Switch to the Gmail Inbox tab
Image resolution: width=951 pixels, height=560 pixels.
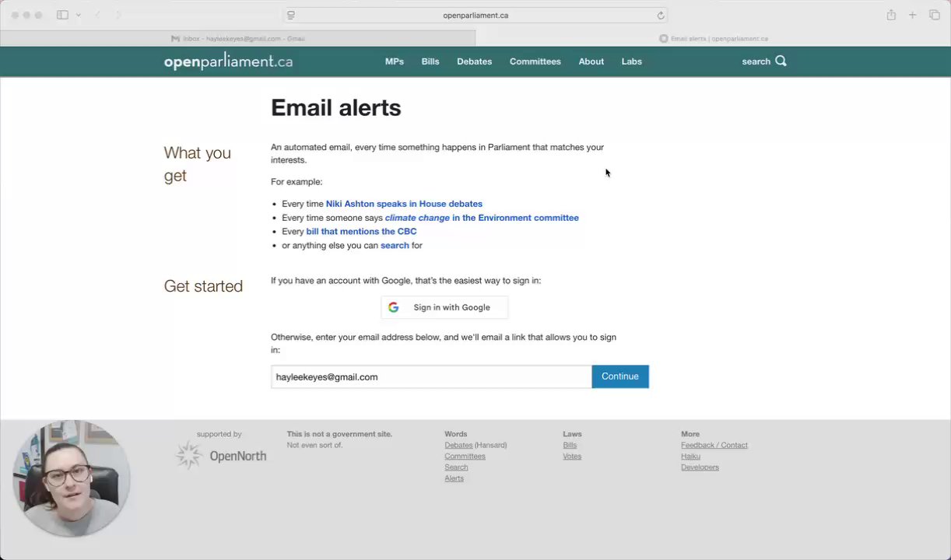tap(237, 38)
